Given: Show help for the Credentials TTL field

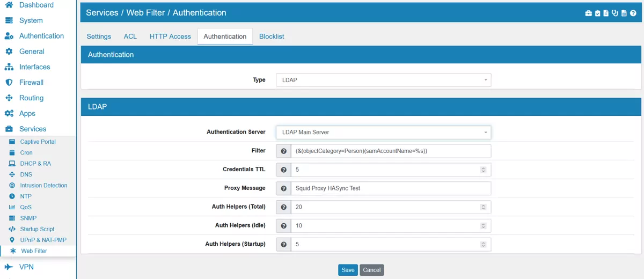Looking at the screenshot, I should pyautogui.click(x=283, y=170).
